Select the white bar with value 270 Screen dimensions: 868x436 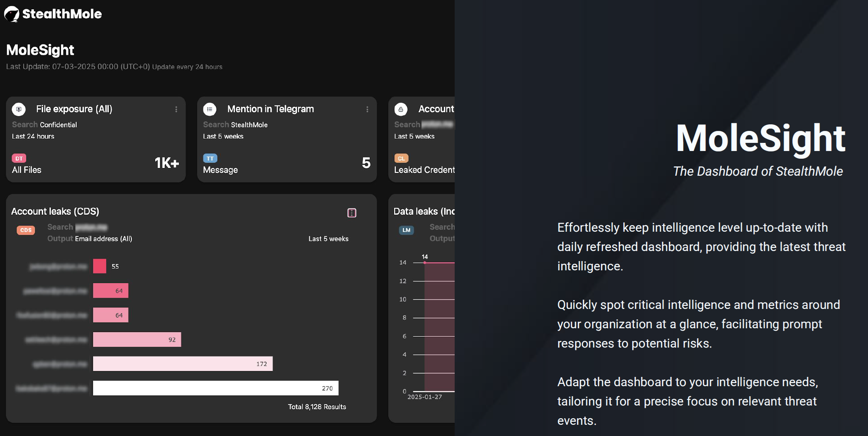click(216, 388)
